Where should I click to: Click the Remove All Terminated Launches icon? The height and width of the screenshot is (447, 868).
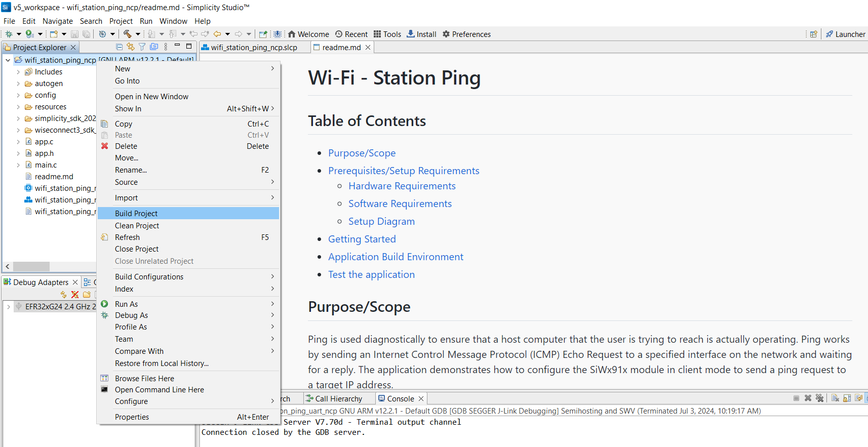point(819,398)
